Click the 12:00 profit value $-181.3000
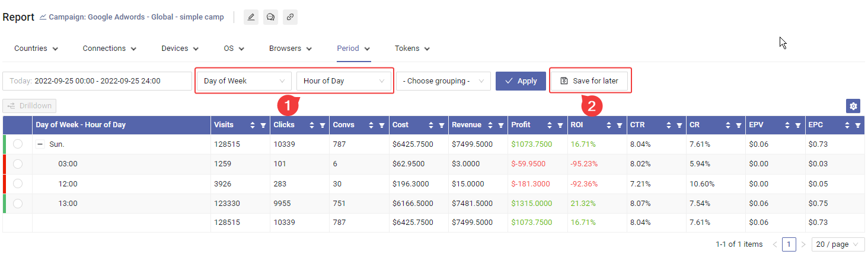The image size is (868, 261). click(x=531, y=183)
